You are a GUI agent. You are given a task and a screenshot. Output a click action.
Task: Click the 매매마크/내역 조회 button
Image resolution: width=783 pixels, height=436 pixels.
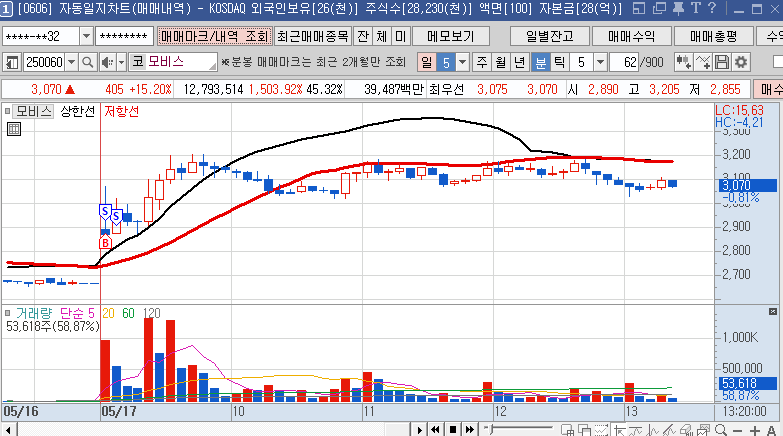(214, 36)
